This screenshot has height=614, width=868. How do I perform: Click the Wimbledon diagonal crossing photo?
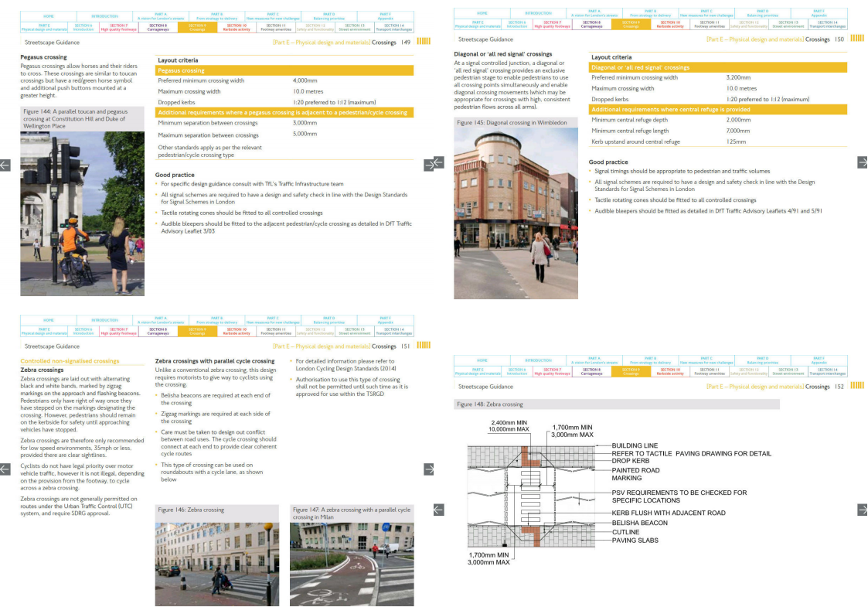click(516, 213)
